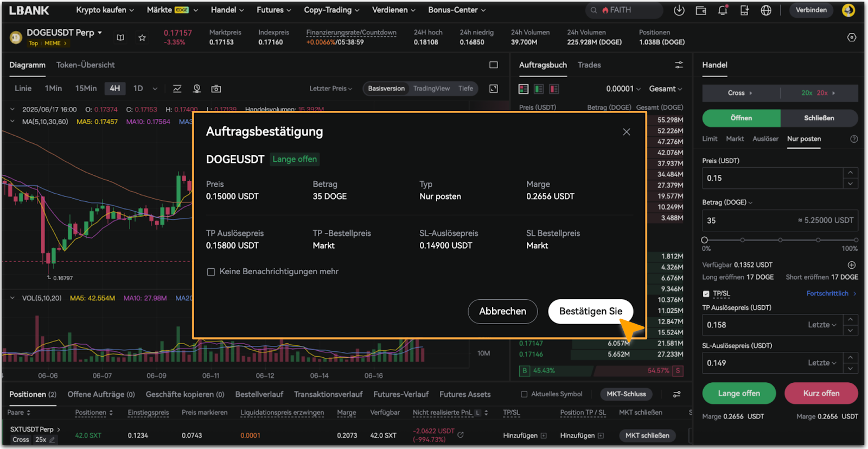
Task: Open the 'Gesamt' order book dropdown
Action: 666,88
